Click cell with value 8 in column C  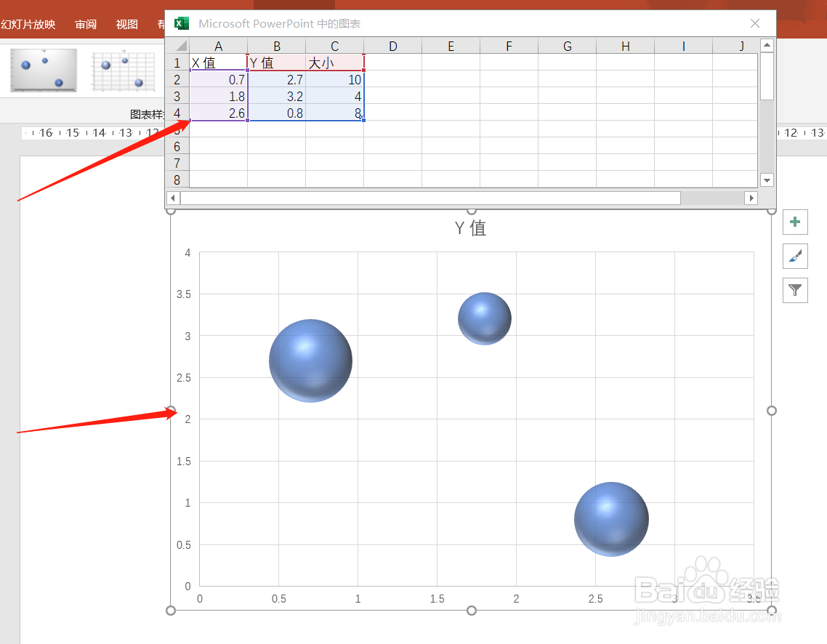[x=334, y=113]
